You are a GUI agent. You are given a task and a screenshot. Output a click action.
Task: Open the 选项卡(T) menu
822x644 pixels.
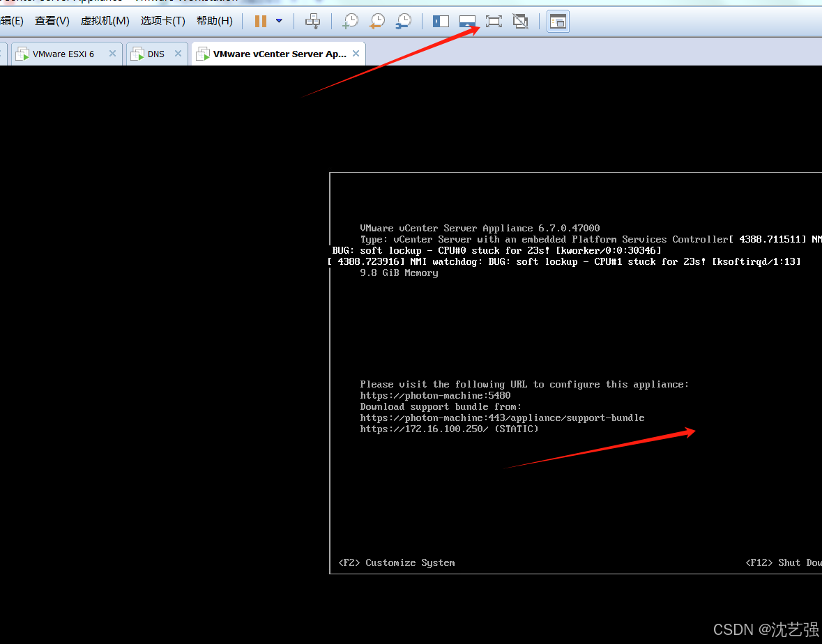point(162,21)
